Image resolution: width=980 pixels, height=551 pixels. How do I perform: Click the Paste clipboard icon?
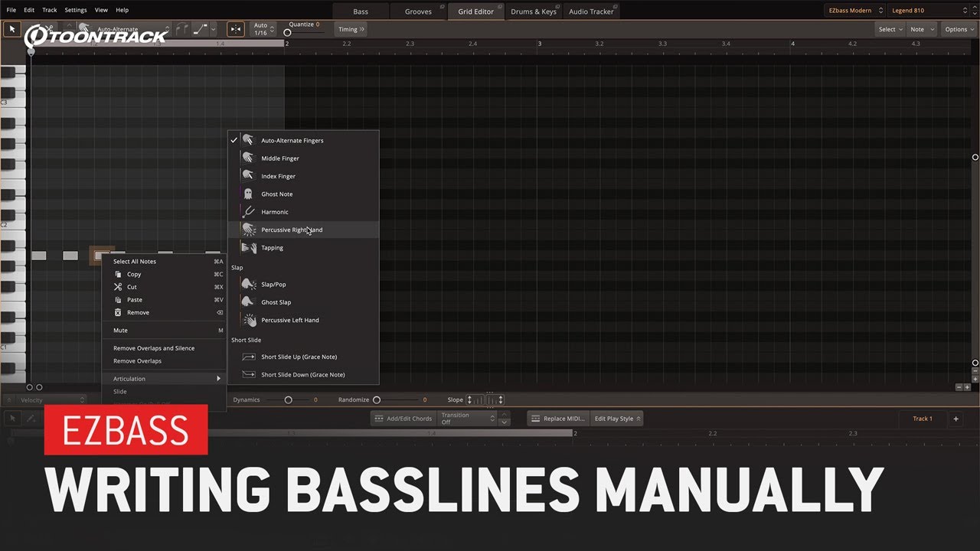[x=118, y=300]
